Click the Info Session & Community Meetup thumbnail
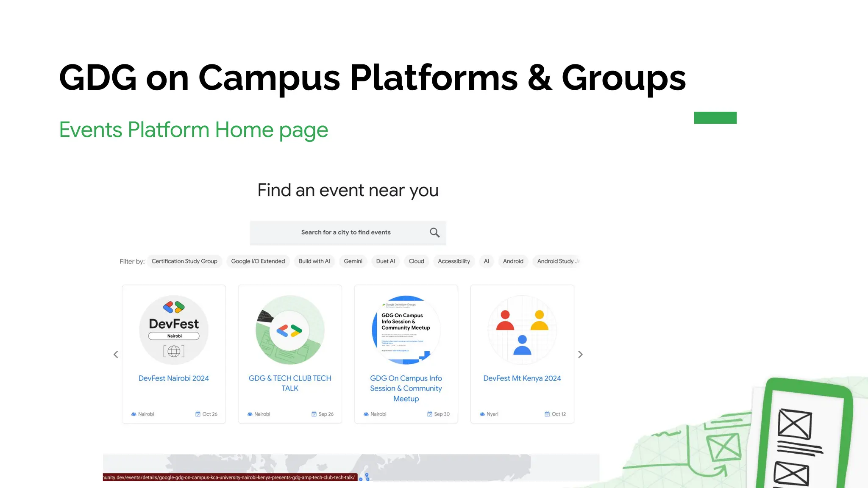The width and height of the screenshot is (868, 488). coord(406,330)
